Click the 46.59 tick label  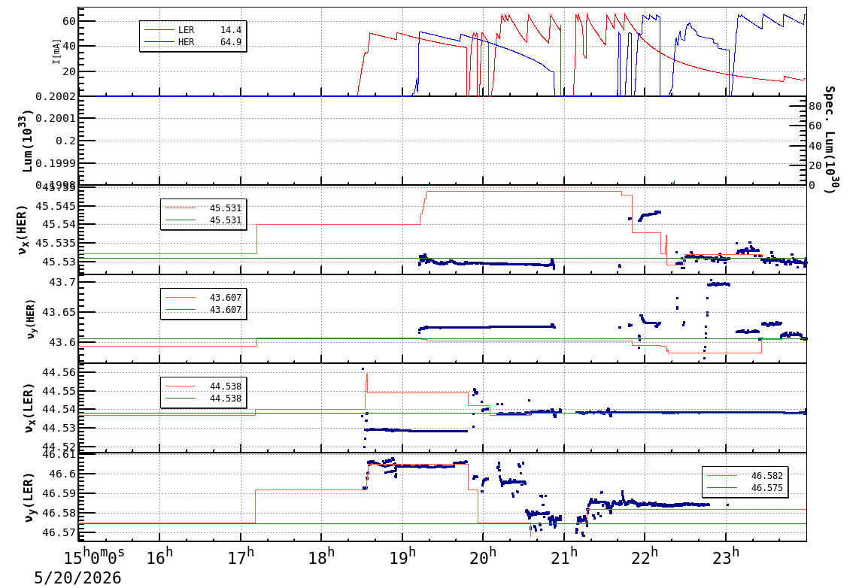point(59,493)
